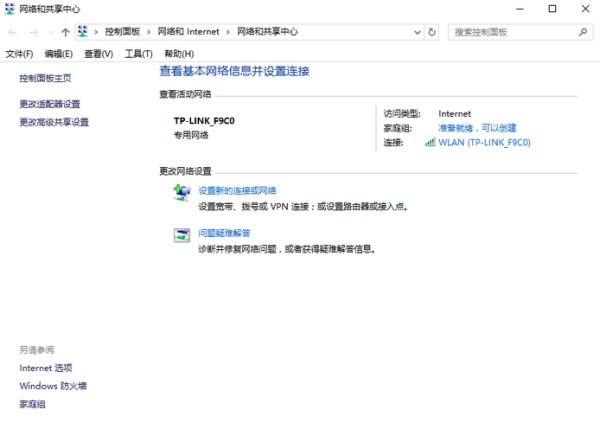Click the set up new connection icon
The width and height of the screenshot is (600, 423).
pyautogui.click(x=182, y=192)
